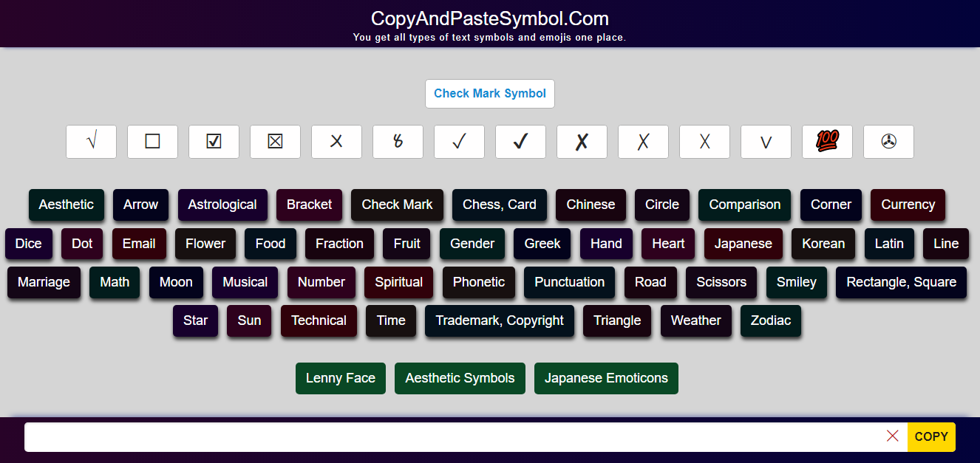Select the Zodiac category
Viewport: 980px width, 463px height.
click(771, 320)
